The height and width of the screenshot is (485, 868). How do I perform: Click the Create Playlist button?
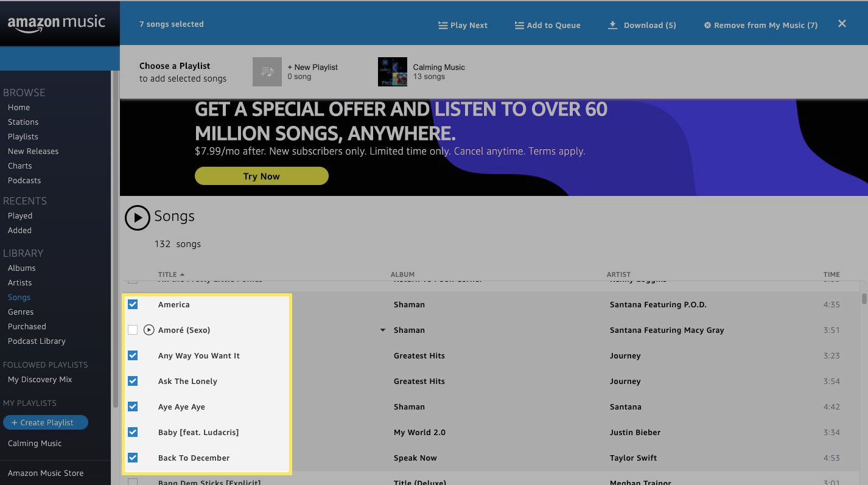(x=46, y=422)
